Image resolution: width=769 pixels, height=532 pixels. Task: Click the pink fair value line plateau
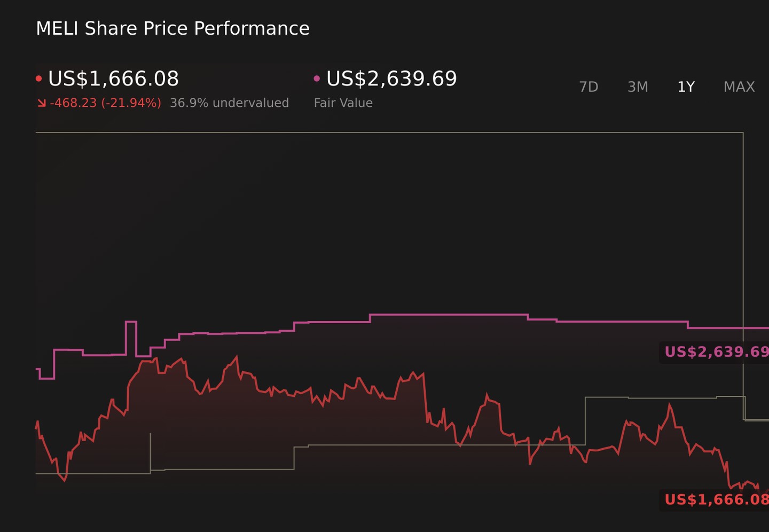(x=449, y=315)
